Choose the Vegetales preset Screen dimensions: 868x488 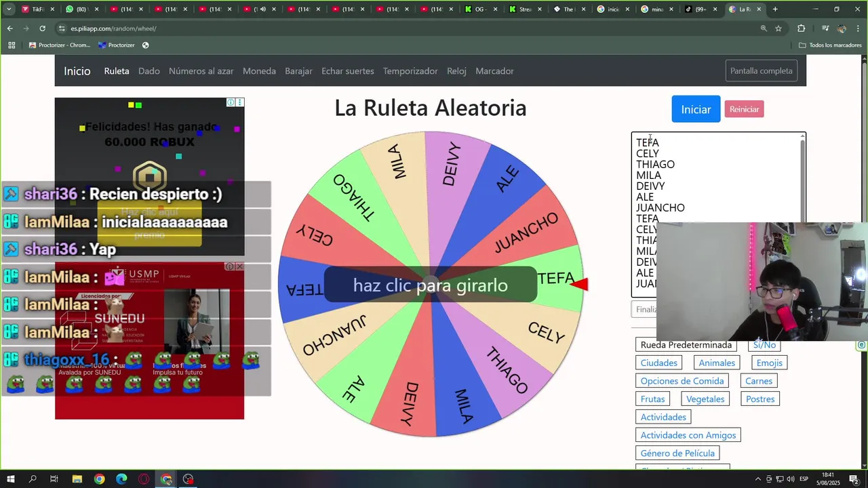pos(705,399)
